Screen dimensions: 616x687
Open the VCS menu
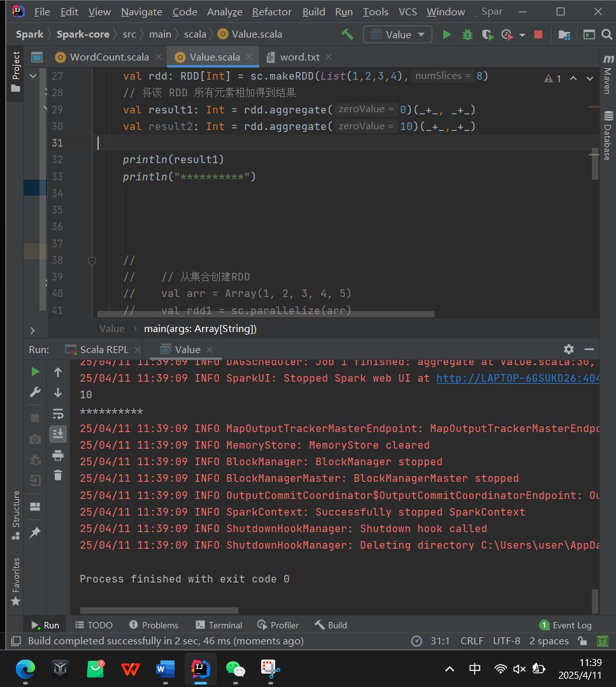(408, 12)
